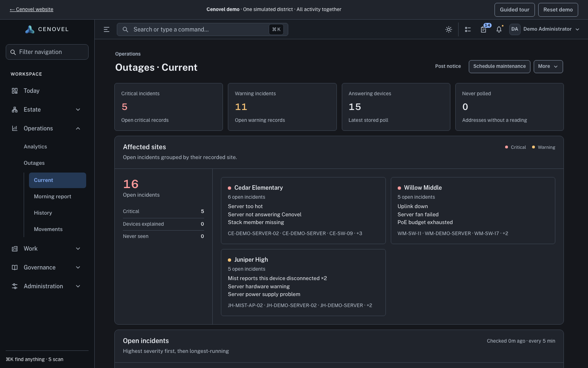The width and height of the screenshot is (588, 368).
Task: Open the notifications bell
Action: [499, 29]
